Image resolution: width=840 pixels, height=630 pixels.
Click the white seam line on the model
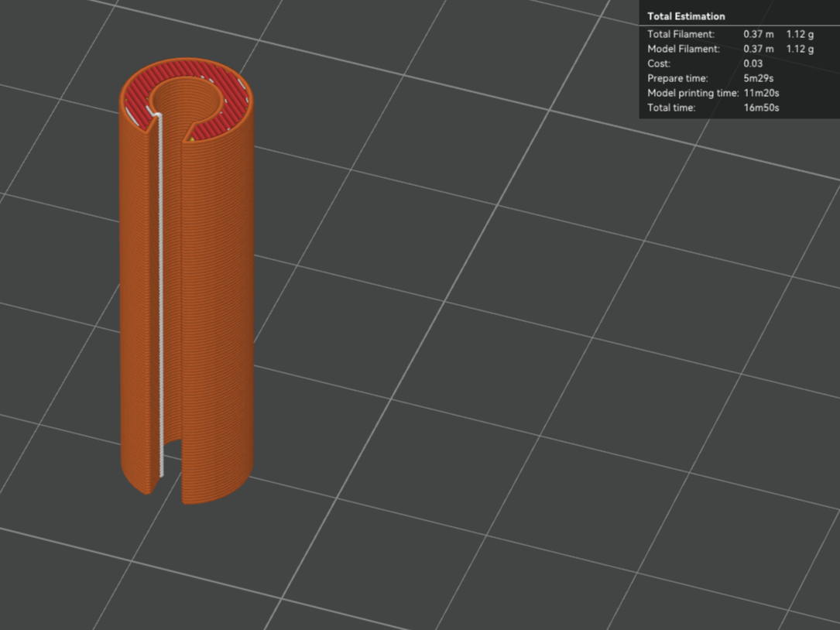(161, 295)
